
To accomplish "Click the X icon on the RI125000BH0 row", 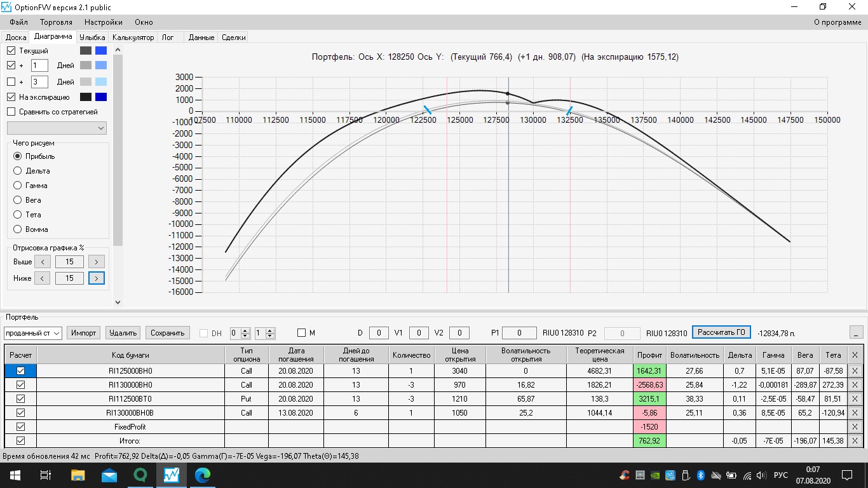I will (x=855, y=371).
